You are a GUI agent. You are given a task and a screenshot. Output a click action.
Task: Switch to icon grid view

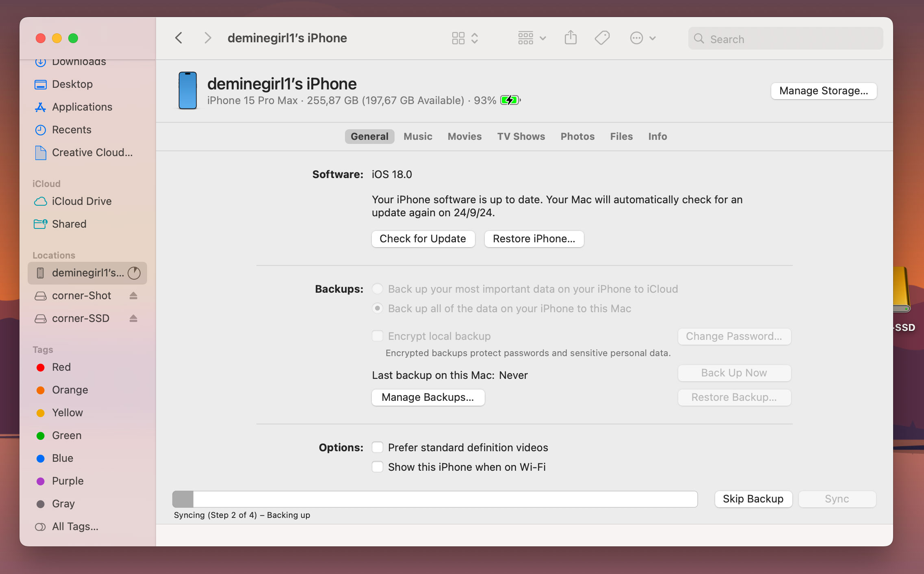[458, 38]
